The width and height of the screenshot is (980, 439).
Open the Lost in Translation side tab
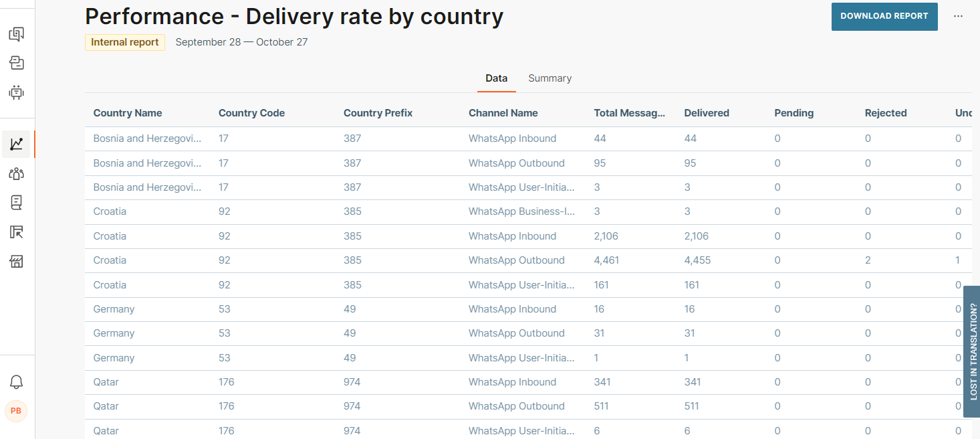tap(972, 351)
